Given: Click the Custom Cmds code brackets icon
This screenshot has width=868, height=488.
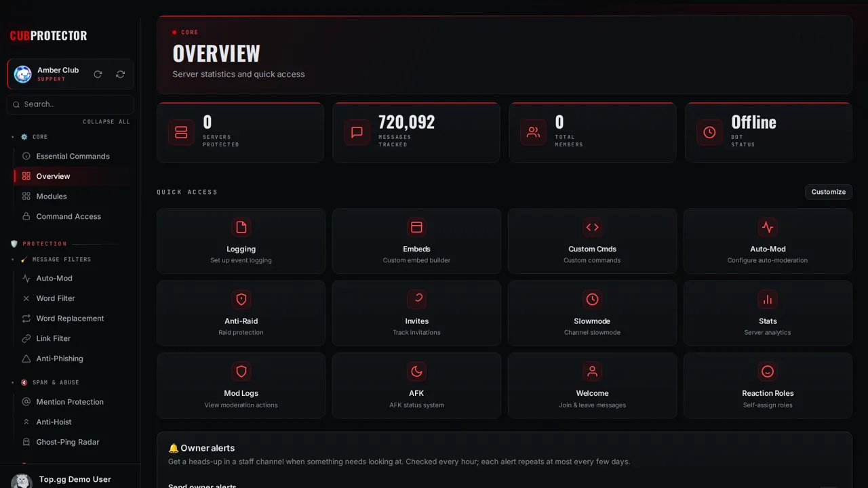Looking at the screenshot, I should point(592,227).
